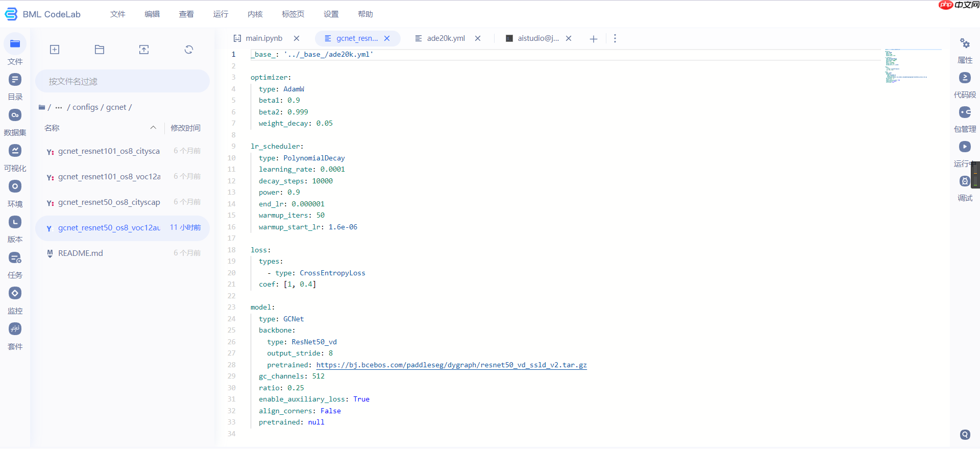
Task: Refresh the file list
Action: click(x=189, y=50)
